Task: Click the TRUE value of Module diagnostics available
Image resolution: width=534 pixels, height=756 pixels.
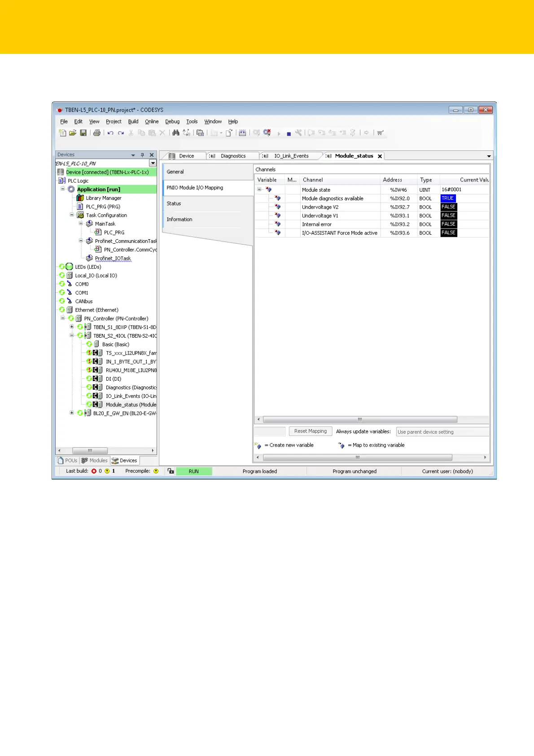Action: pyautogui.click(x=448, y=198)
